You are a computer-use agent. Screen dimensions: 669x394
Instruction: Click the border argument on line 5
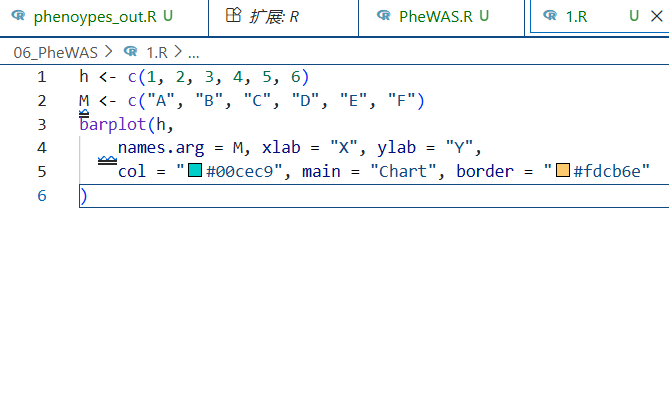point(485,172)
